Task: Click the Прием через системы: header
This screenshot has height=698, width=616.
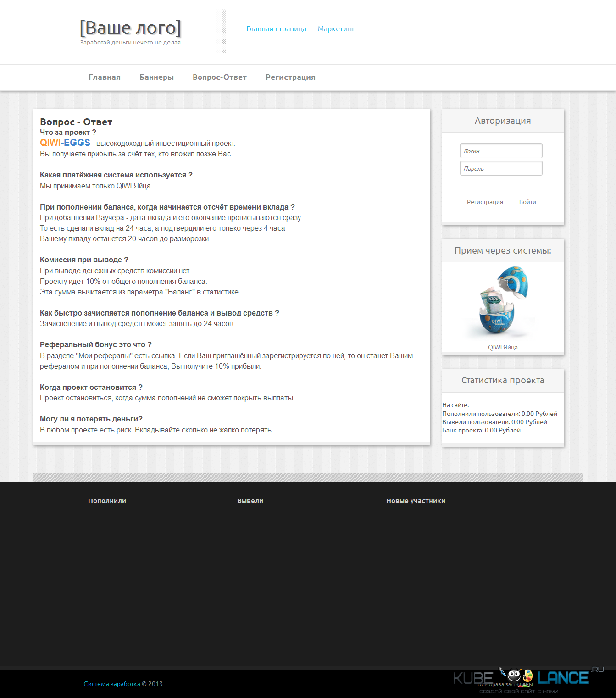Action: pos(503,251)
